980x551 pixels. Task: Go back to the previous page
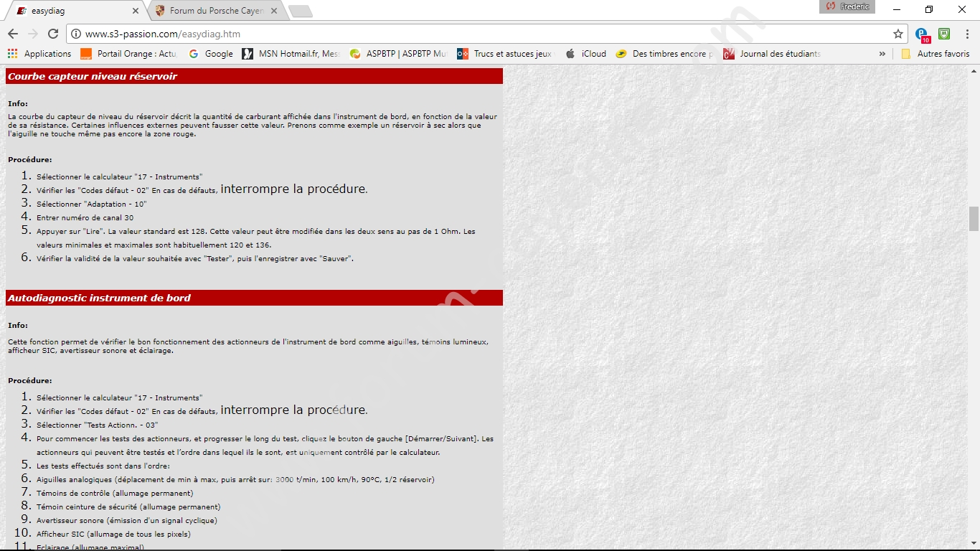(13, 34)
